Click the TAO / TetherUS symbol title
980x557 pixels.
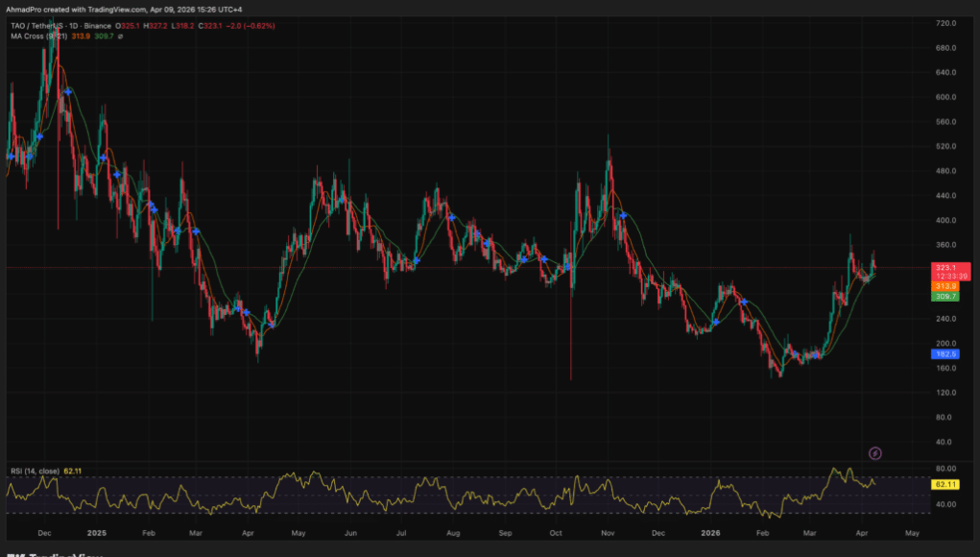(44, 26)
